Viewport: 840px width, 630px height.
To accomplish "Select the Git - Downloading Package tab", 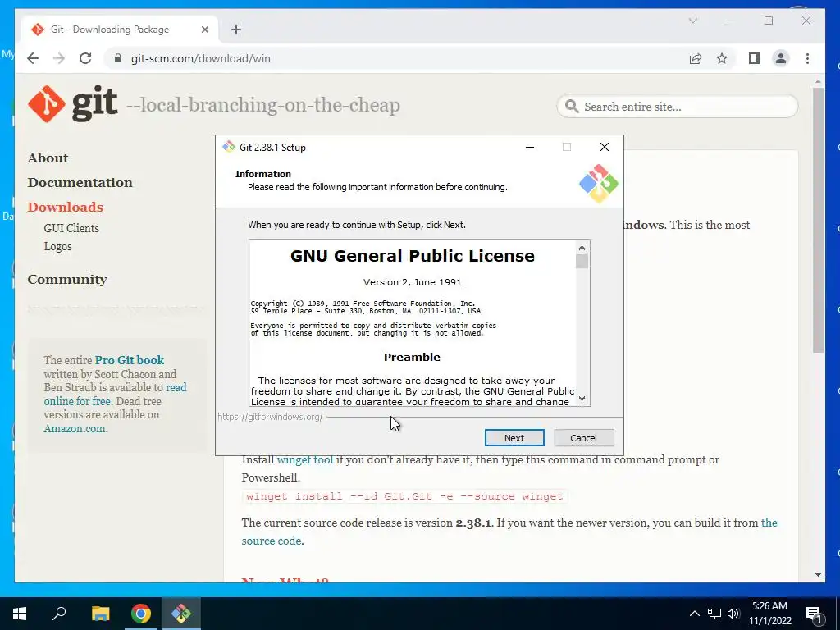I will (x=121, y=30).
